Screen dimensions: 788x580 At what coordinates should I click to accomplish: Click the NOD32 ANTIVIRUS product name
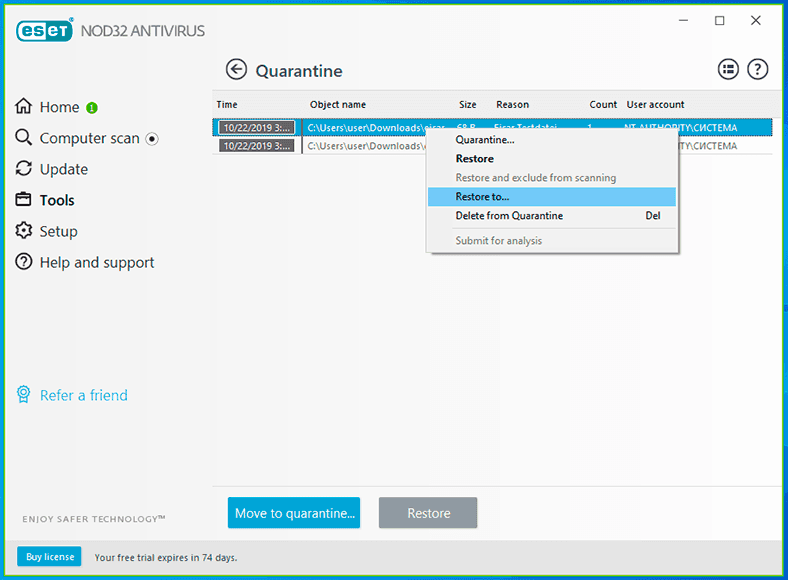point(143,31)
